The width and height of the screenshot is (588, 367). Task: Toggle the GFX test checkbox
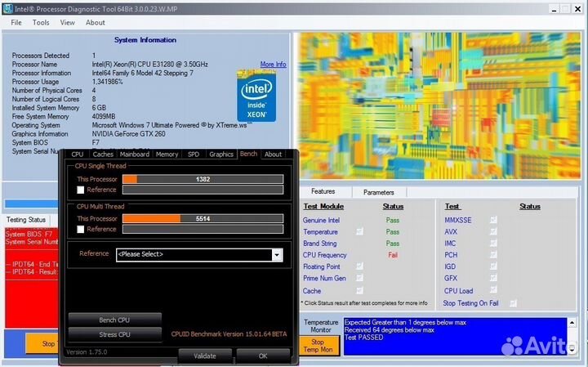(x=493, y=278)
